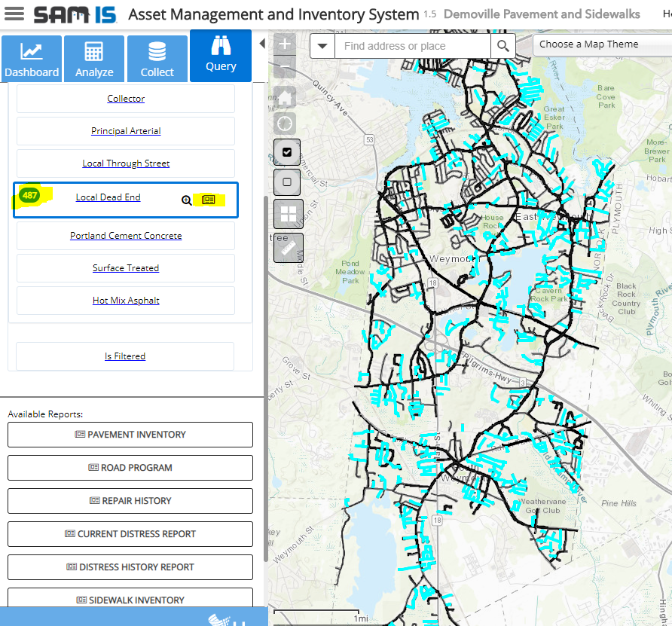This screenshot has width=672, height=626.
Task: Open the hamburger menu beside the SAM IS logo
Action: coord(14,14)
